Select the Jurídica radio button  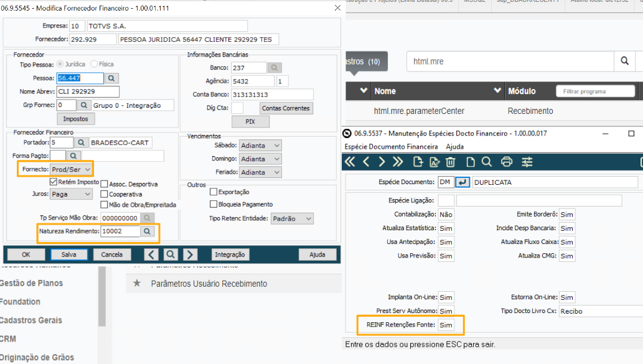pos(60,64)
